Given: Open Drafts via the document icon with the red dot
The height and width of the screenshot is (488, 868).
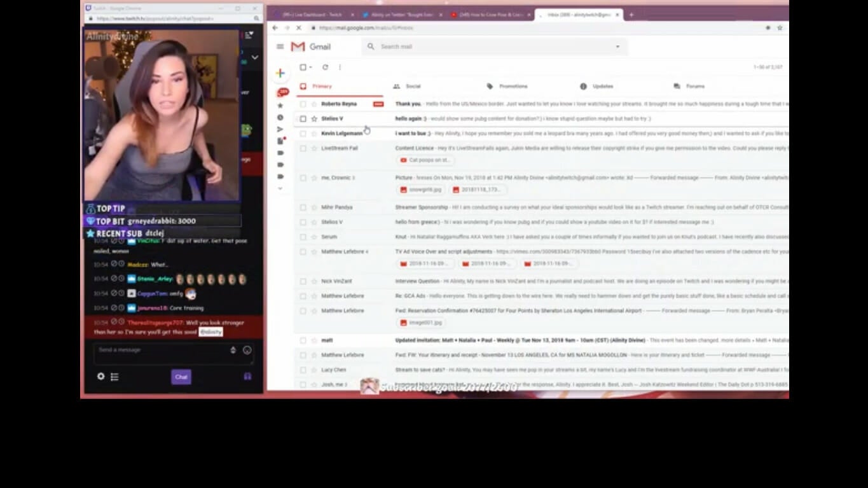Looking at the screenshot, I should pos(280,141).
